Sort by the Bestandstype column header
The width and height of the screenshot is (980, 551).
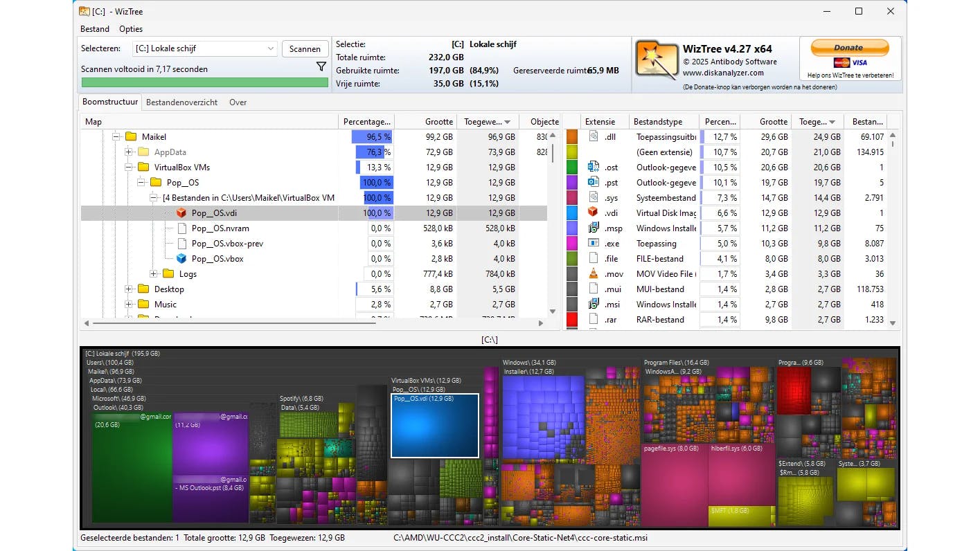point(664,122)
